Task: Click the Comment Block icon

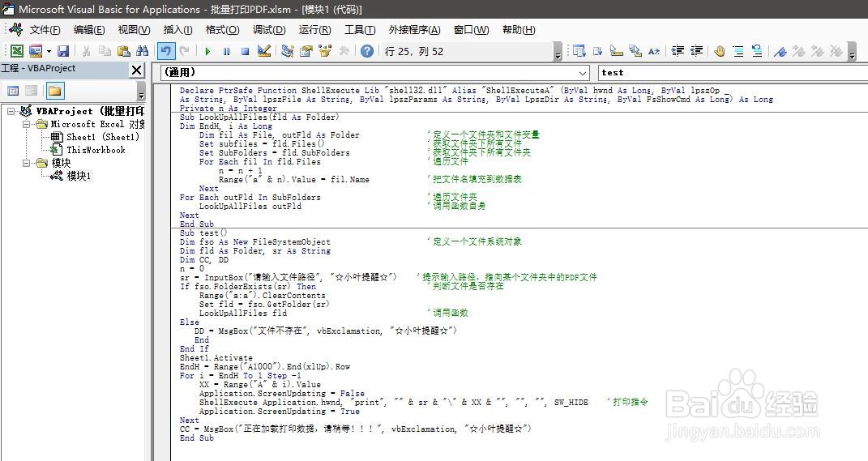Action: [x=738, y=51]
